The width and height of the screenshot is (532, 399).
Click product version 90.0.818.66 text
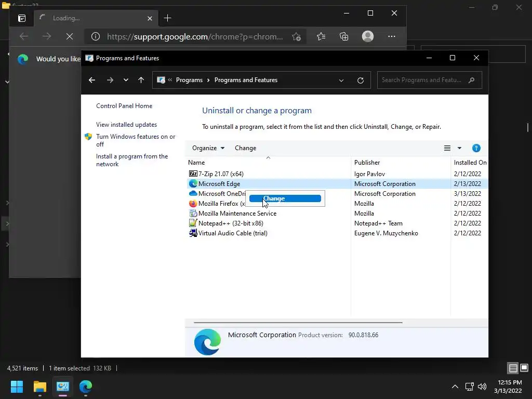[x=363, y=335]
